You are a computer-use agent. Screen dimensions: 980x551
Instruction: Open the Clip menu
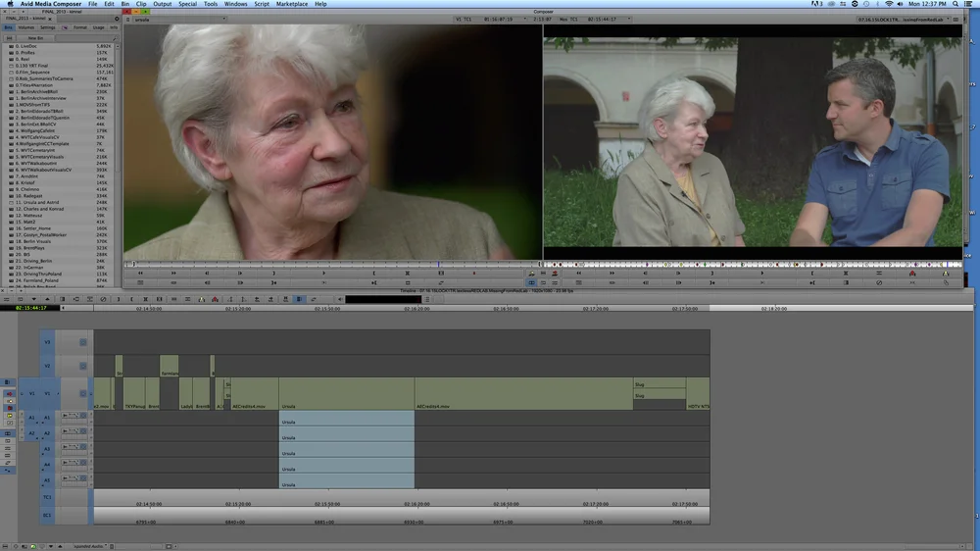click(x=141, y=4)
